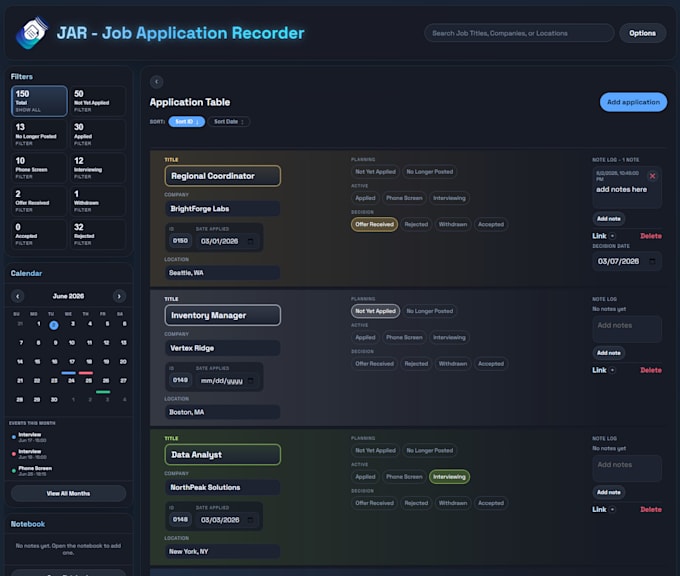Mark Inventory Manager as No Longer Posted

tap(429, 311)
